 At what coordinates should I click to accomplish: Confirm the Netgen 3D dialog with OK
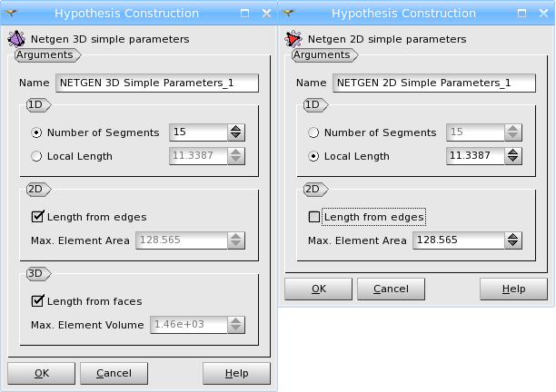point(42,373)
